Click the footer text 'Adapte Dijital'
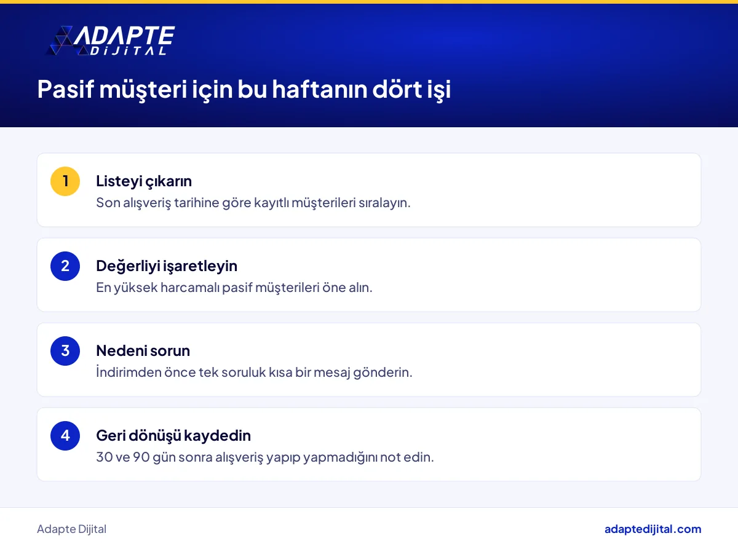738x560 pixels. [71, 529]
